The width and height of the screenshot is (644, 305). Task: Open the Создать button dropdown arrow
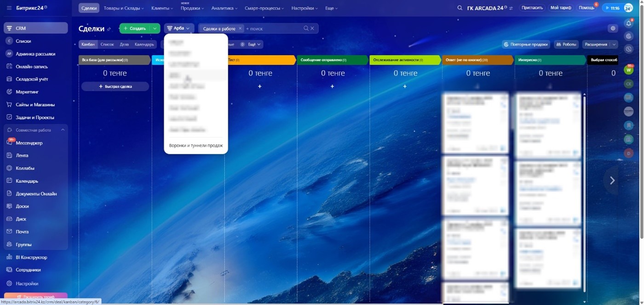[x=155, y=29]
